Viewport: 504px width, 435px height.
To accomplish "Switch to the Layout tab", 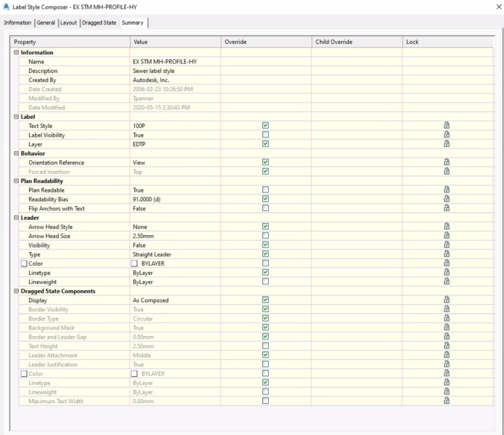I will tap(68, 23).
